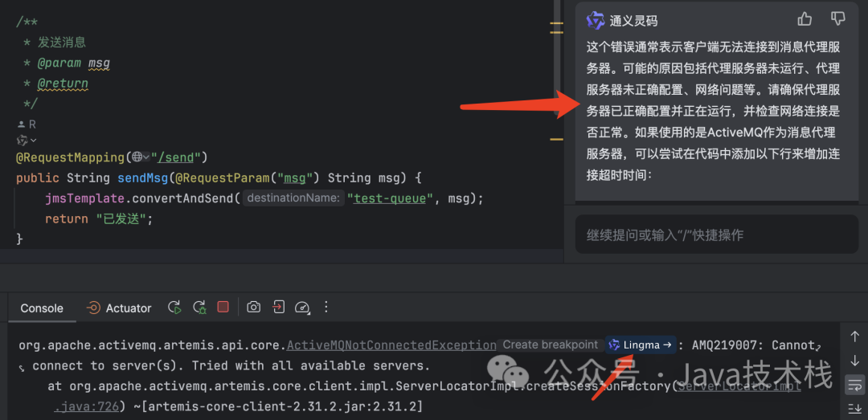Rerun in debug mode with bug icon

[x=199, y=308]
